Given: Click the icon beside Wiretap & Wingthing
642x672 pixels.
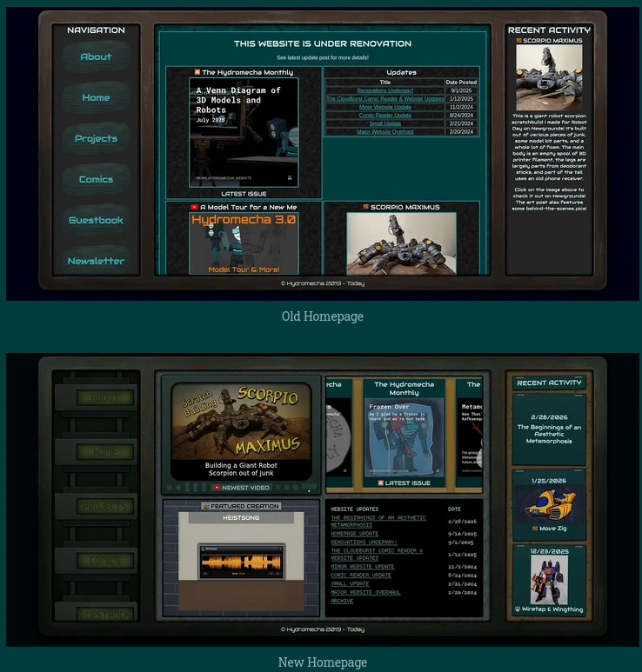Looking at the screenshot, I should click(518, 609).
